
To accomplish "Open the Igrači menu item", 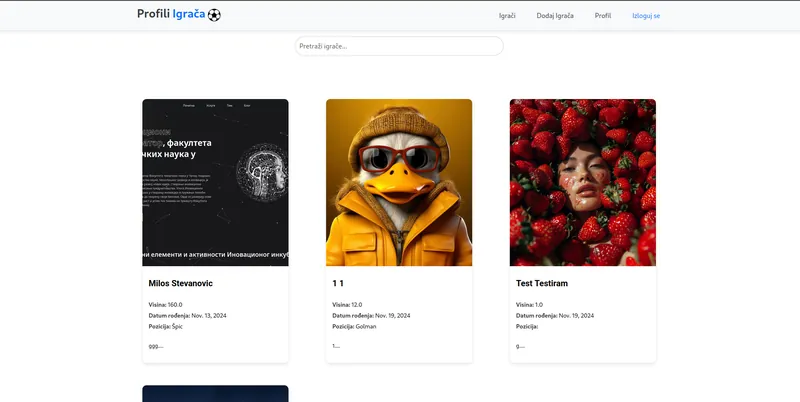I will click(507, 16).
